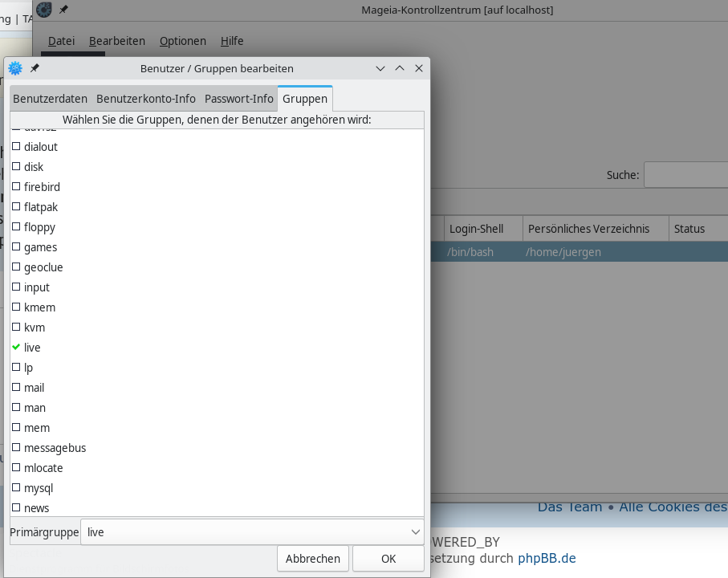The width and height of the screenshot is (728, 578).
Task: Click the pin icon in dialog title bar
Action: [35, 69]
